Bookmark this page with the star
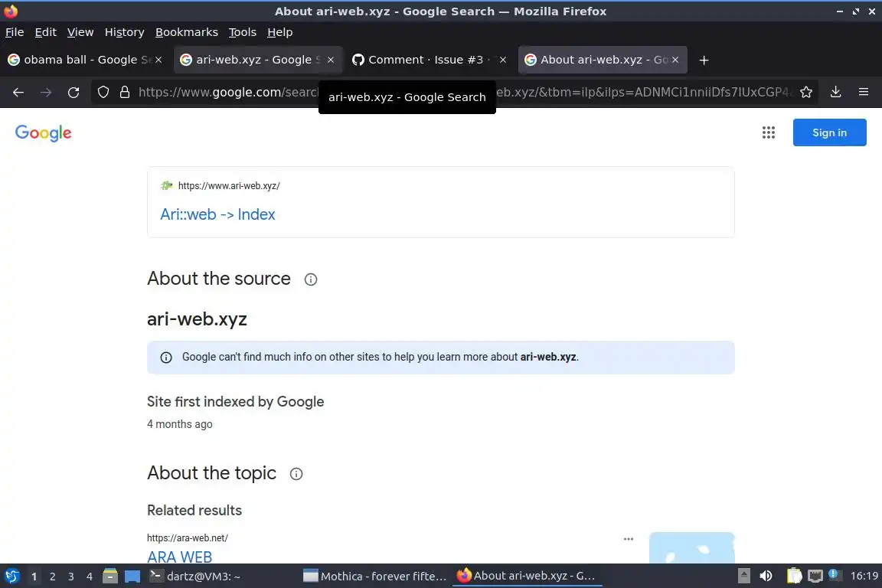 coord(806,93)
